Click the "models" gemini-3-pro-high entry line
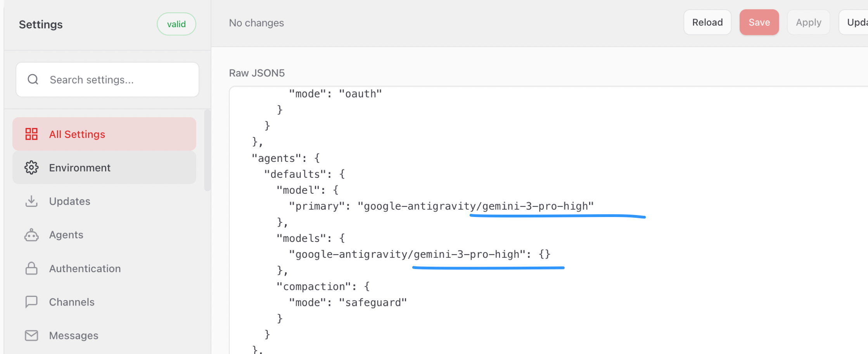 (x=419, y=254)
